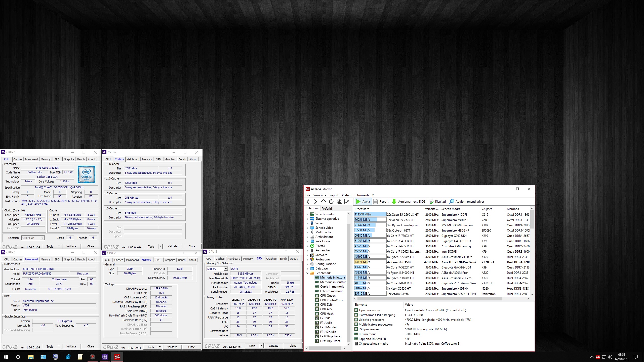
Task: Click the Velocità column header
Action: 431,209
